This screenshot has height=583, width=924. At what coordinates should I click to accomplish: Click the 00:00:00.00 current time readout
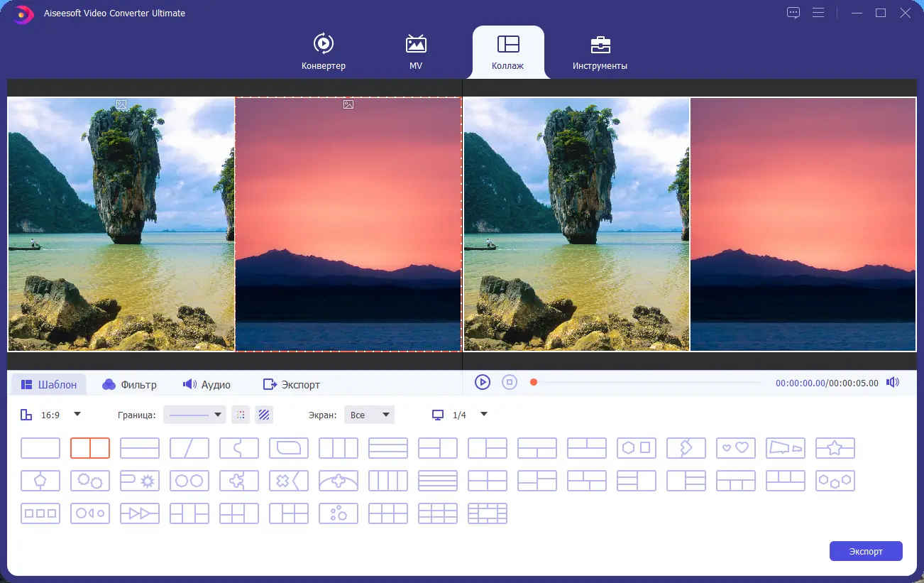coord(801,383)
